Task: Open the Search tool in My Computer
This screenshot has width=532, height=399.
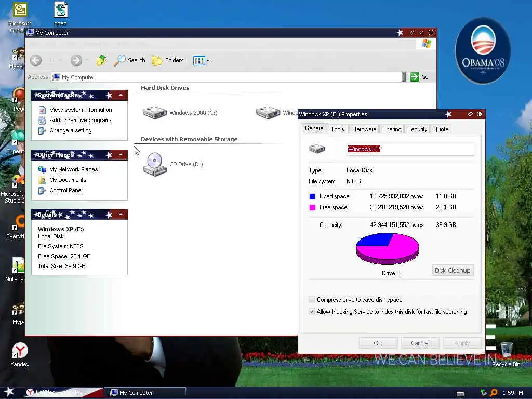Action: click(x=129, y=60)
